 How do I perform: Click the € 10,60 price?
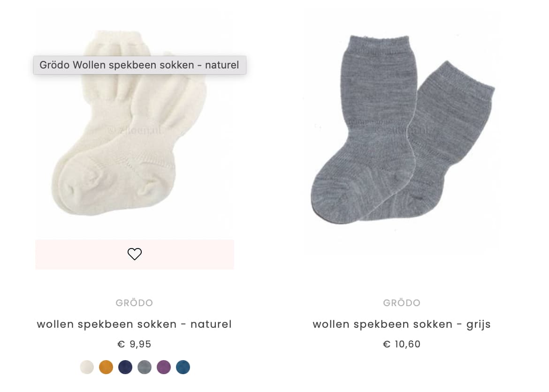pos(402,344)
